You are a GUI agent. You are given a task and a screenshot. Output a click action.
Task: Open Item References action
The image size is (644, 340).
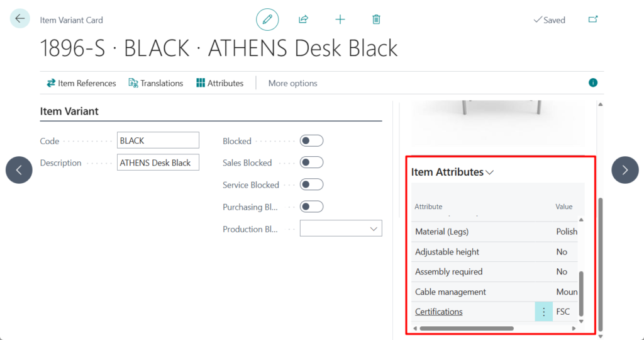click(x=81, y=83)
